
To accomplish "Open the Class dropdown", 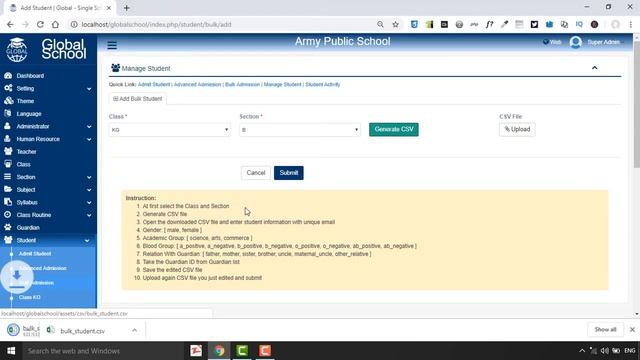I will click(169, 130).
